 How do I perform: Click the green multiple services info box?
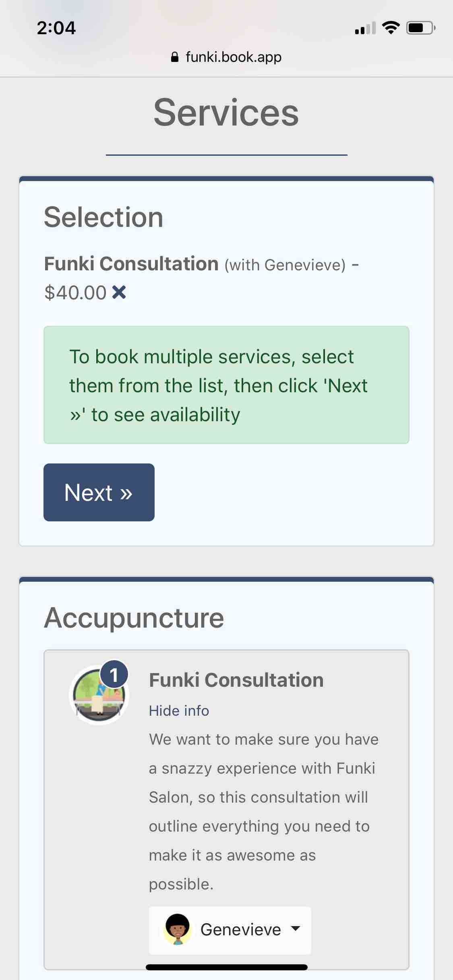[x=226, y=385]
